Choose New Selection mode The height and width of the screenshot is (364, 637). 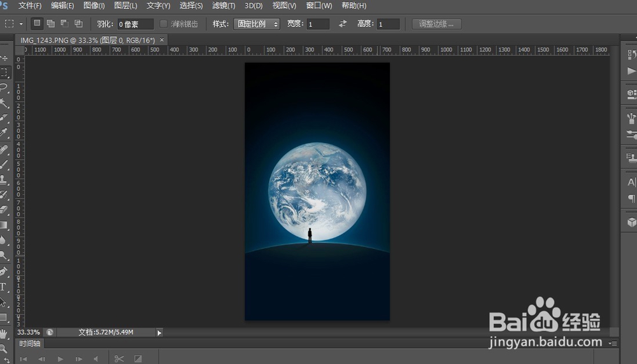pos(37,24)
